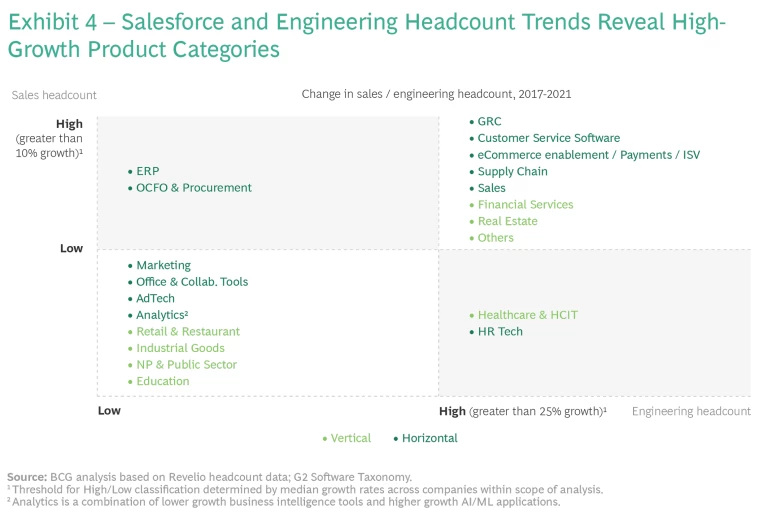Screen dimensions: 768x524
Task: Select the AdTech item
Action: pyautogui.click(x=155, y=298)
